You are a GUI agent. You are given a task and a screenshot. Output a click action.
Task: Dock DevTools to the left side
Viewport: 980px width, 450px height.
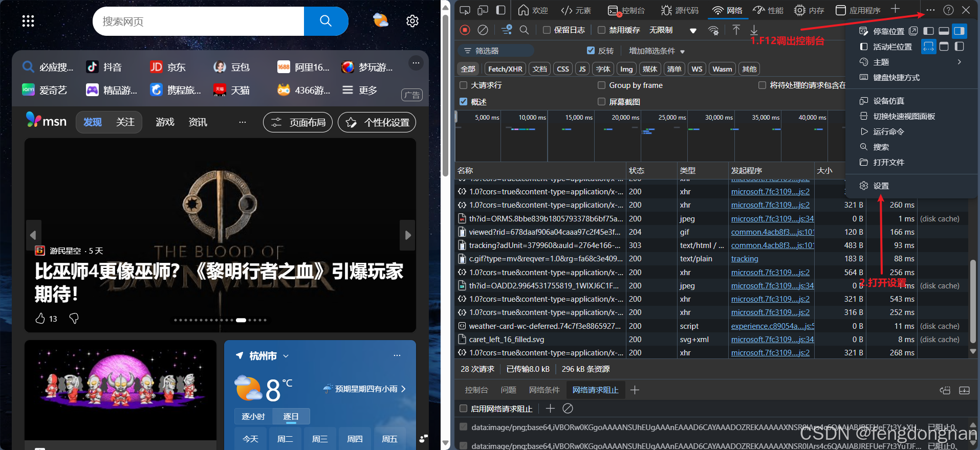click(x=928, y=31)
